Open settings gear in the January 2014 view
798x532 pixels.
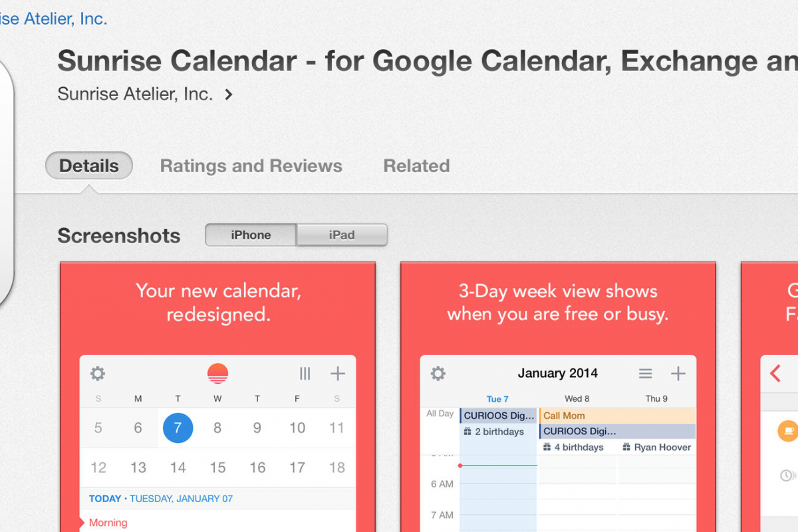pos(438,374)
